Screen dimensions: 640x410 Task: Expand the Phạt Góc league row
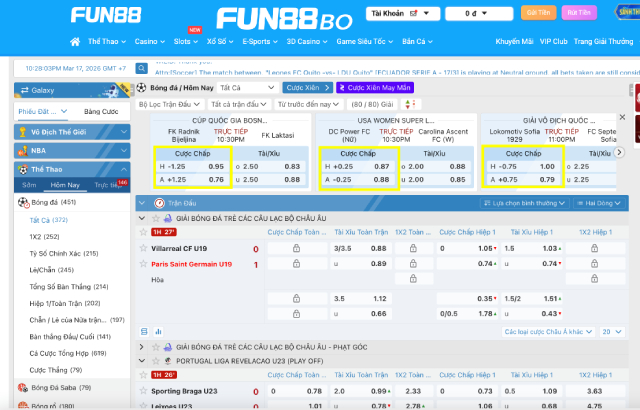pos(142,347)
